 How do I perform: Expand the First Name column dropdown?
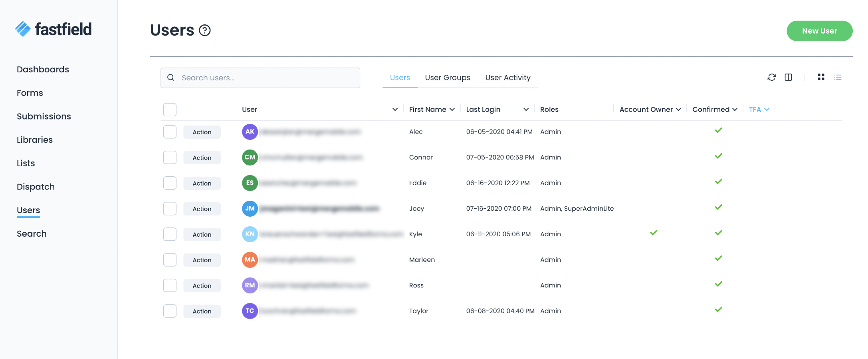tap(452, 110)
